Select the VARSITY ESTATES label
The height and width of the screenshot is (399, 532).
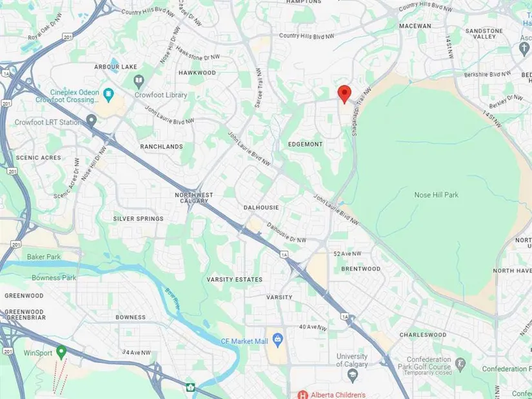[235, 280]
